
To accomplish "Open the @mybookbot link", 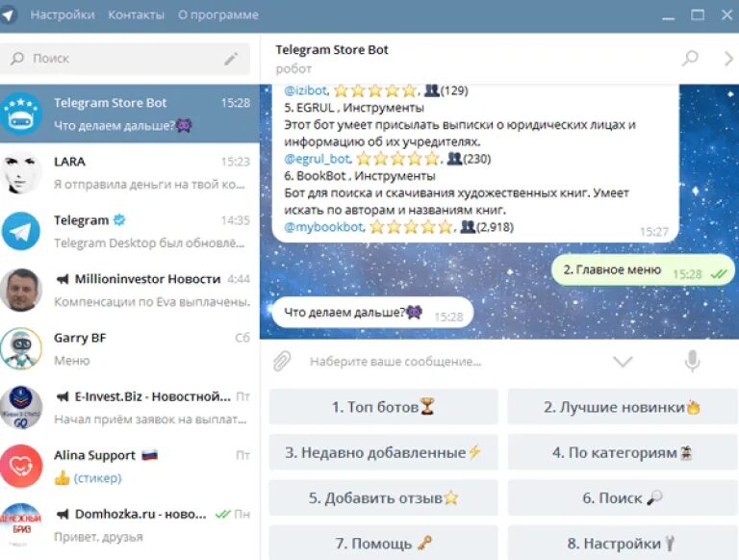I will pos(323,227).
